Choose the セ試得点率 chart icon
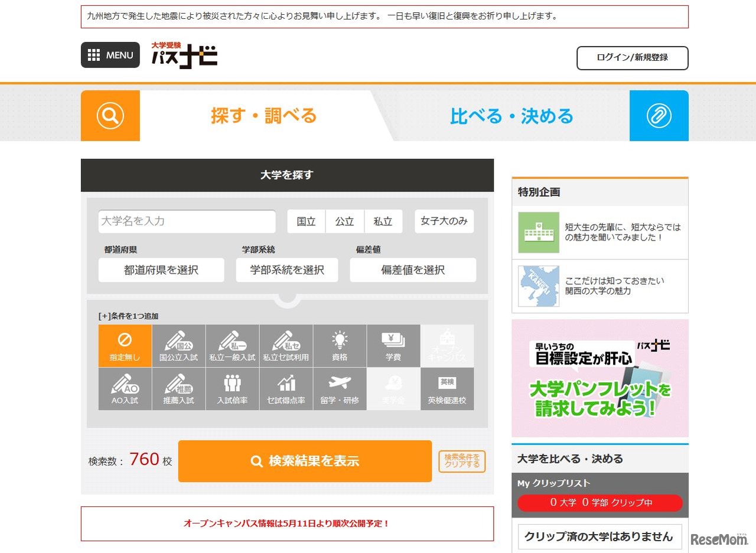Viewport: 756px width, 553px height. [x=286, y=389]
